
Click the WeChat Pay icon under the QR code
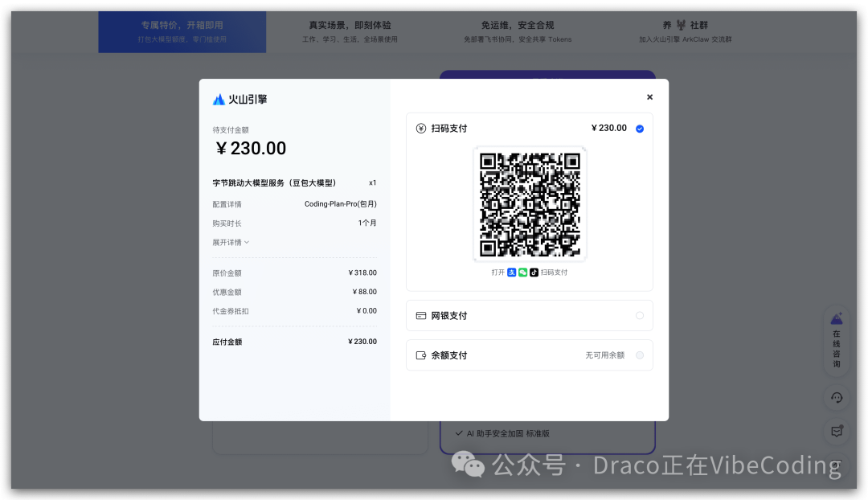tap(522, 273)
